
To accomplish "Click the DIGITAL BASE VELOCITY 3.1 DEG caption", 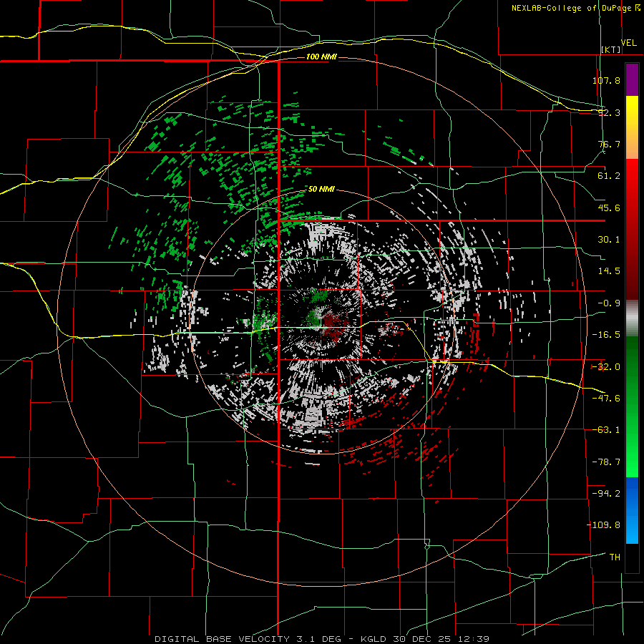I will tap(248, 639).
